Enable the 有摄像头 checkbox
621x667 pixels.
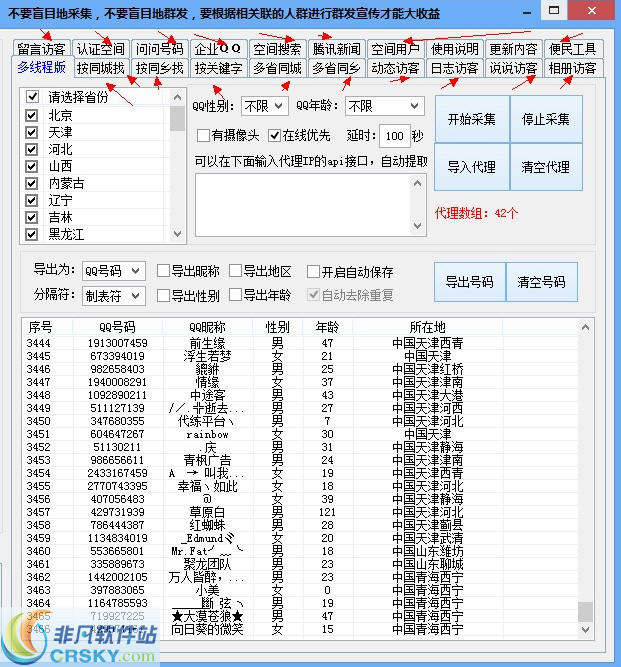[x=203, y=136]
